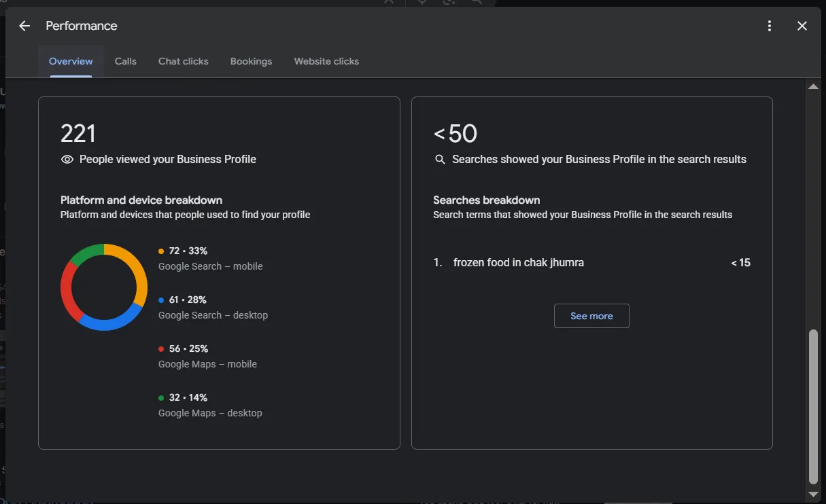Viewport: 826px width, 504px height.
Task: Click the red dot next to 56 • 25%
Action: click(161, 349)
